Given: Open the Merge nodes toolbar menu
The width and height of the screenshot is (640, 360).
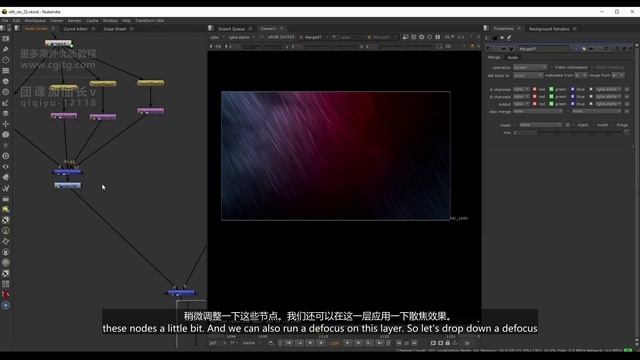Looking at the screenshot, I should [6, 113].
